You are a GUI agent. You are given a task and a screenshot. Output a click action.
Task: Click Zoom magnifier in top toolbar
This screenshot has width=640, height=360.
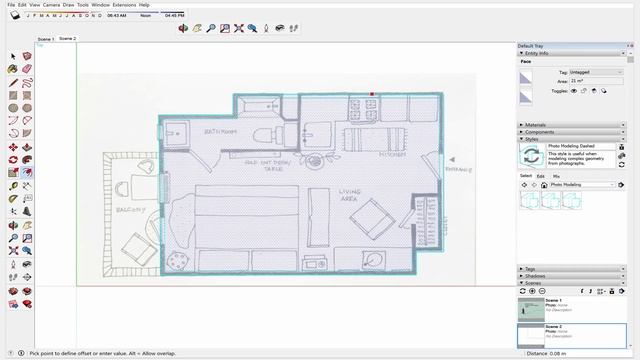coord(211,28)
